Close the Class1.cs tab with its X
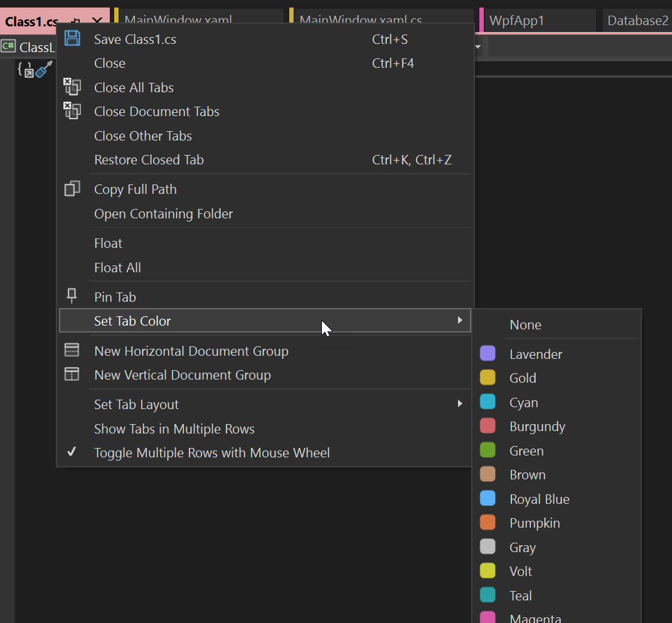This screenshot has width=672, height=623. [x=97, y=21]
